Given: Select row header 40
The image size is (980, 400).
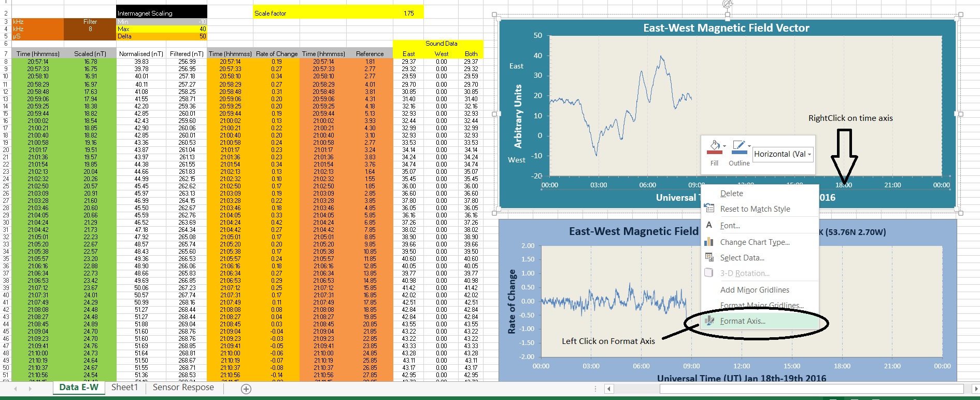Looking at the screenshot, I should pos(6,295).
